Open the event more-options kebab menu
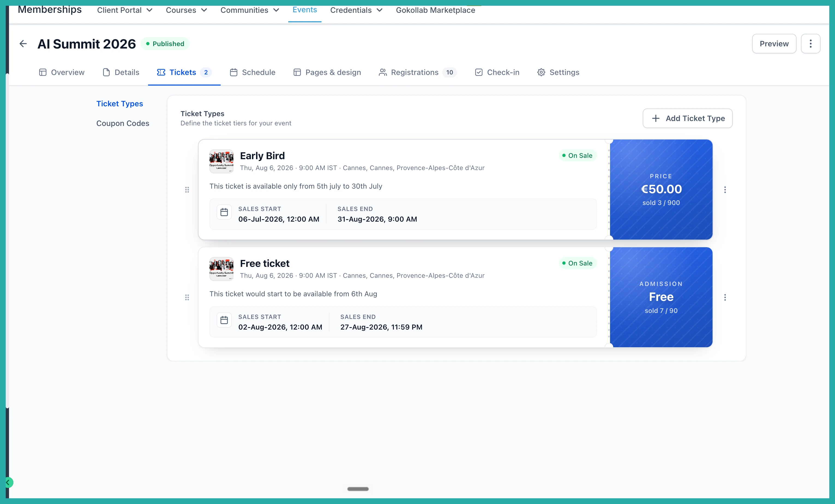 point(810,44)
